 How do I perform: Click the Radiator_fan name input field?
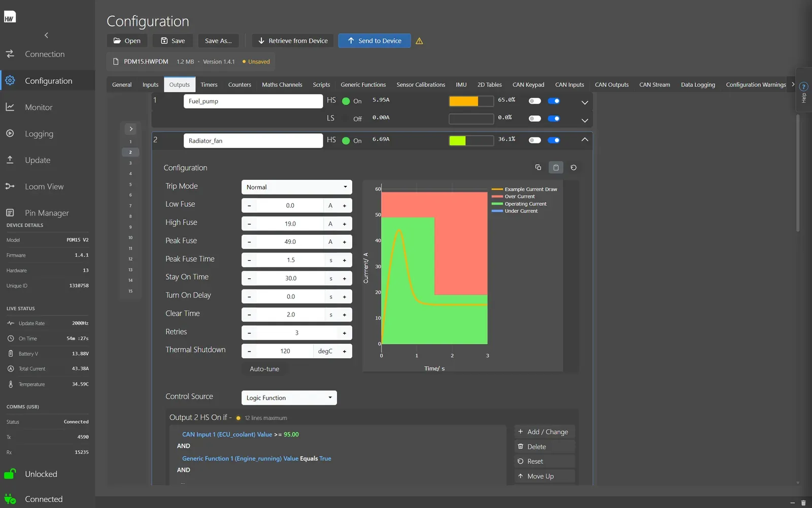(x=253, y=141)
